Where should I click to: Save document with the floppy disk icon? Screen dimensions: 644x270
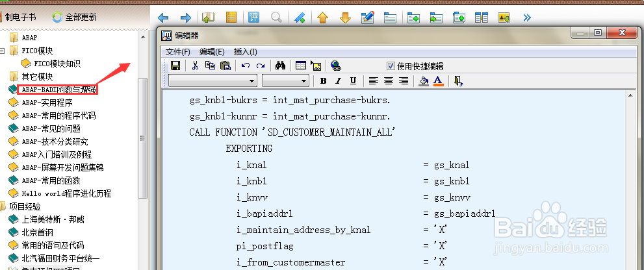tap(175, 66)
